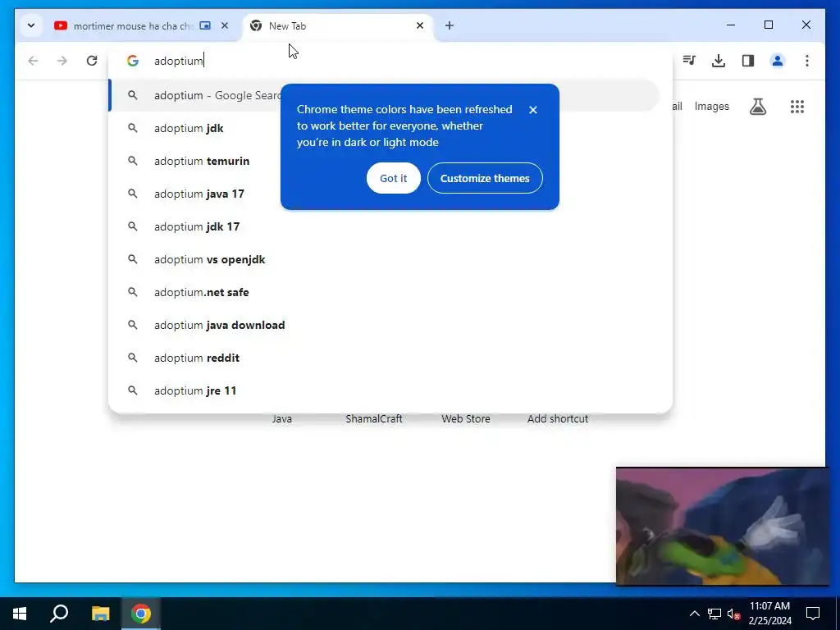
Task: Open the Search Labs flask icon
Action: pyautogui.click(x=757, y=107)
